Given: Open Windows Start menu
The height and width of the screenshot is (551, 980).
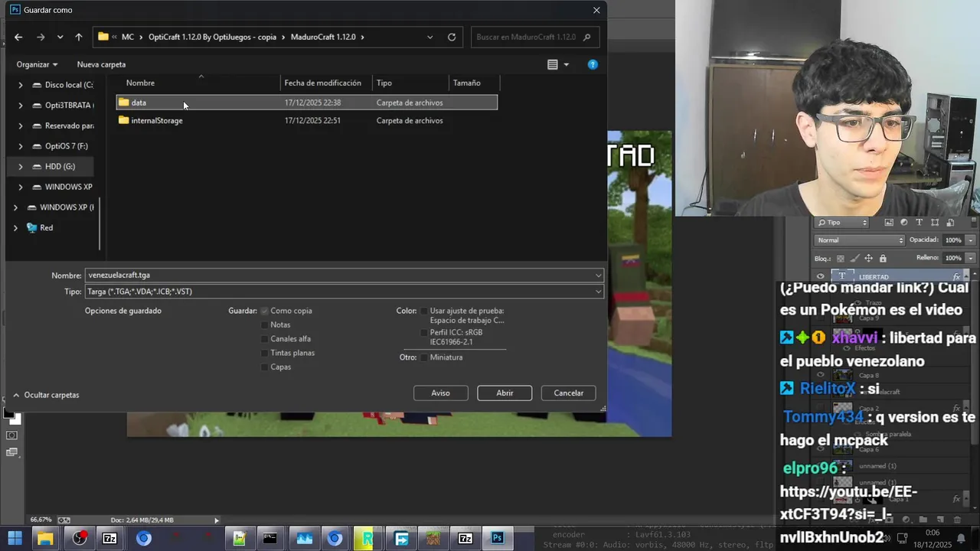Looking at the screenshot, I should click(x=15, y=538).
